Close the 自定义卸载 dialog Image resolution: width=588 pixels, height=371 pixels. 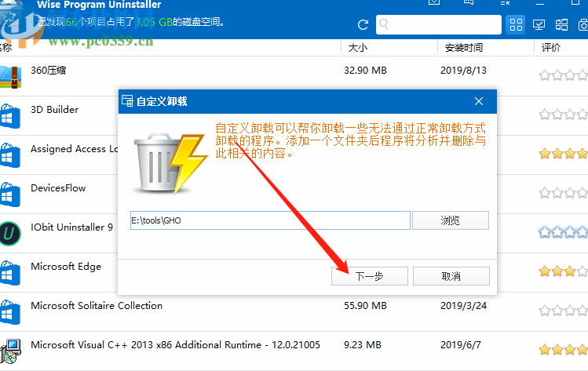pos(479,101)
